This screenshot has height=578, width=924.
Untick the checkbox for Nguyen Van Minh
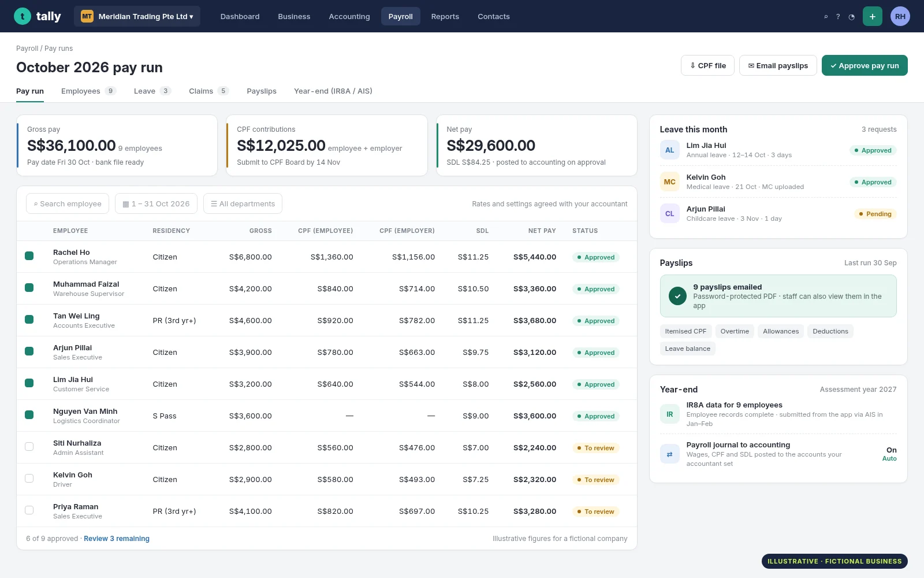(x=29, y=415)
